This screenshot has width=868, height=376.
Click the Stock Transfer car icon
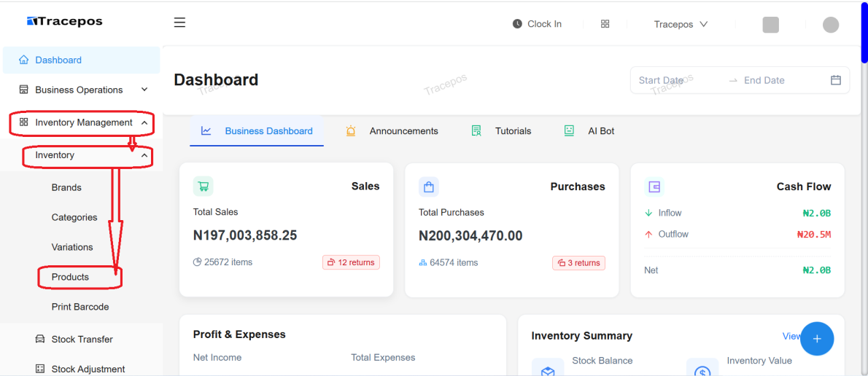point(40,339)
